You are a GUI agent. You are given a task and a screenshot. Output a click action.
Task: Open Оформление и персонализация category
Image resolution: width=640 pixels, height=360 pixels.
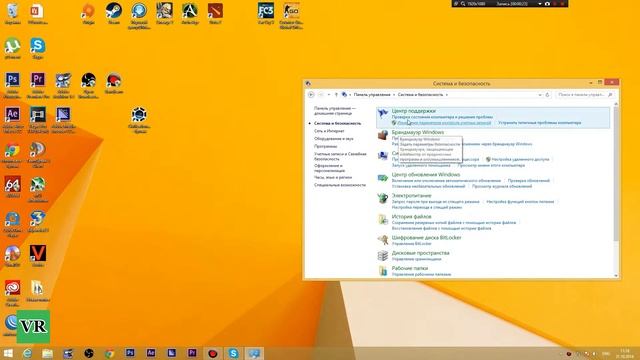pos(329,168)
